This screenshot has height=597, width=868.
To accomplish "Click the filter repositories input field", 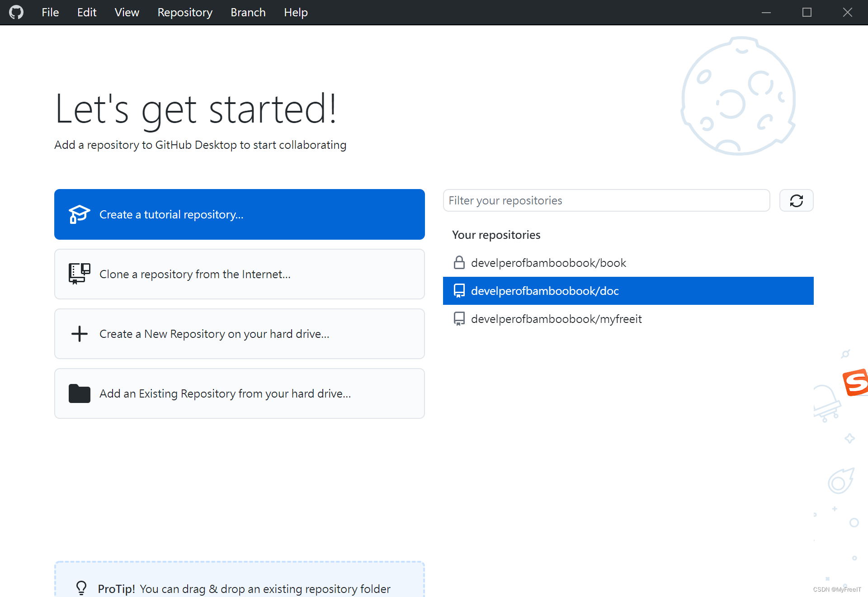I will pos(605,200).
